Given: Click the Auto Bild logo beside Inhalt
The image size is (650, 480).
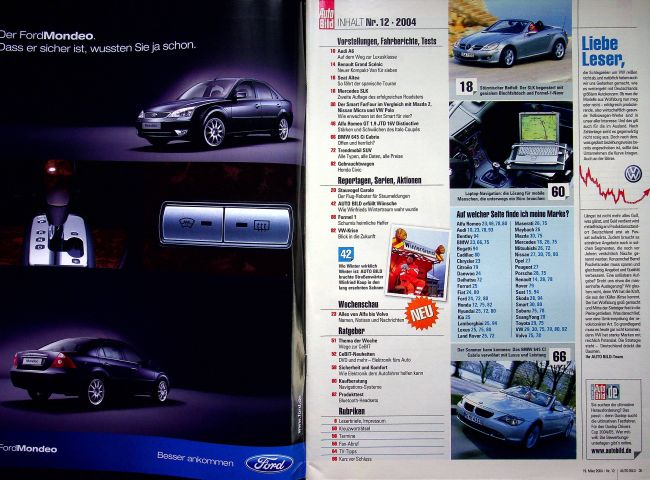Looking at the screenshot, I should point(325,16).
